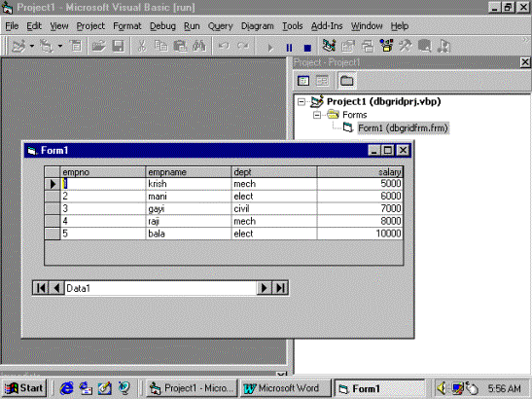Click the salary column header

[360, 172]
